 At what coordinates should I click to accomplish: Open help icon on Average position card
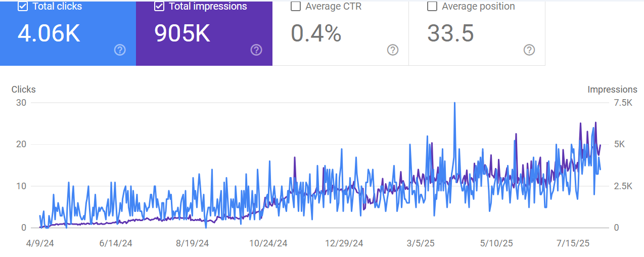[529, 50]
